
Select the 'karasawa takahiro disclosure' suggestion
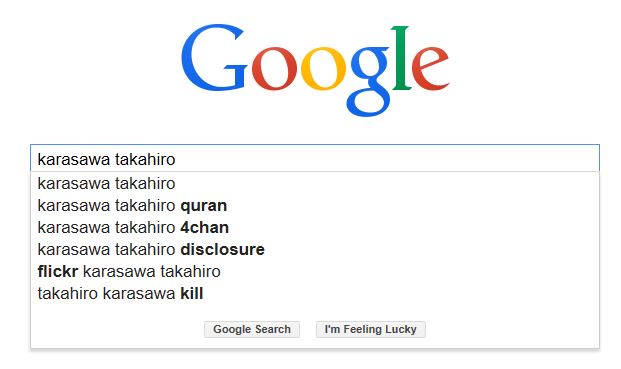click(315, 249)
